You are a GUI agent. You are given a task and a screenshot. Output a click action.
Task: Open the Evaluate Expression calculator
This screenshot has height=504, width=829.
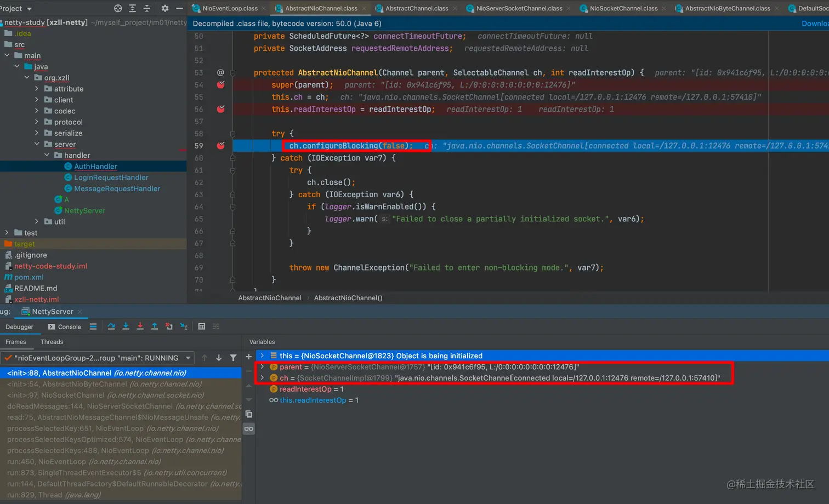click(202, 327)
